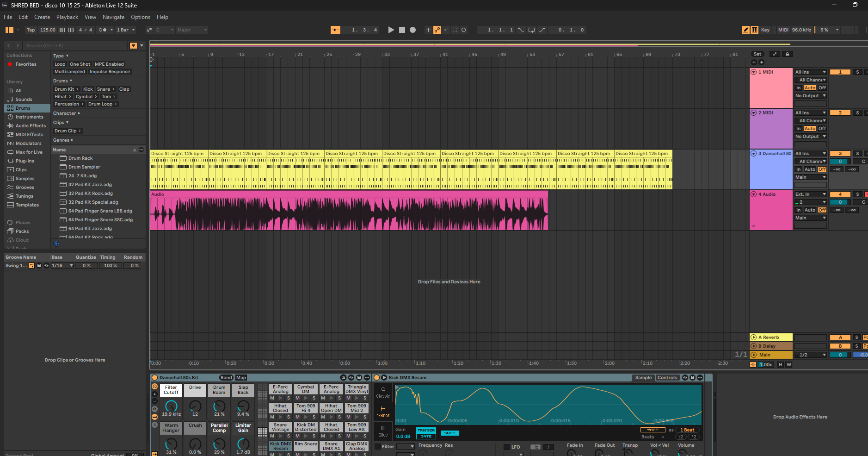The height and width of the screenshot is (456, 868).
Task: Set track 1 MIDI monitor to In
Action: [x=798, y=88]
